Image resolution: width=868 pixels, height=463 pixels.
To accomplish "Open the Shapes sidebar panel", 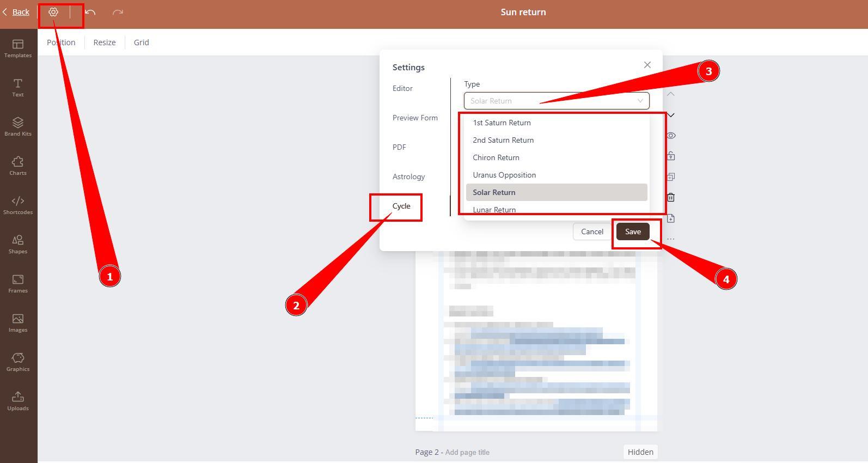I will coord(18,244).
